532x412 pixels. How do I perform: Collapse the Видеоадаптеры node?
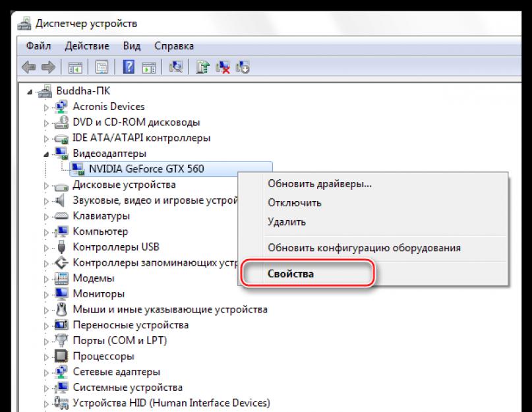(46, 154)
